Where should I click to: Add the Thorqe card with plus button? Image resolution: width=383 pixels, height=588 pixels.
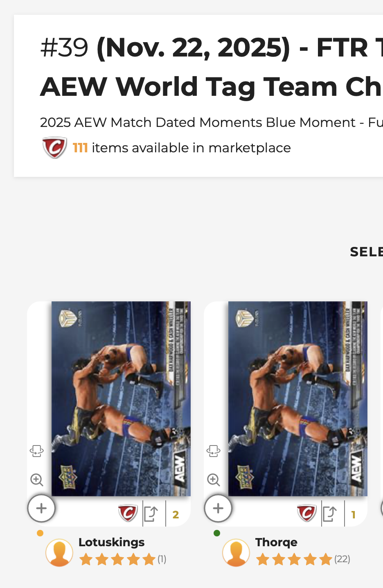point(218,508)
